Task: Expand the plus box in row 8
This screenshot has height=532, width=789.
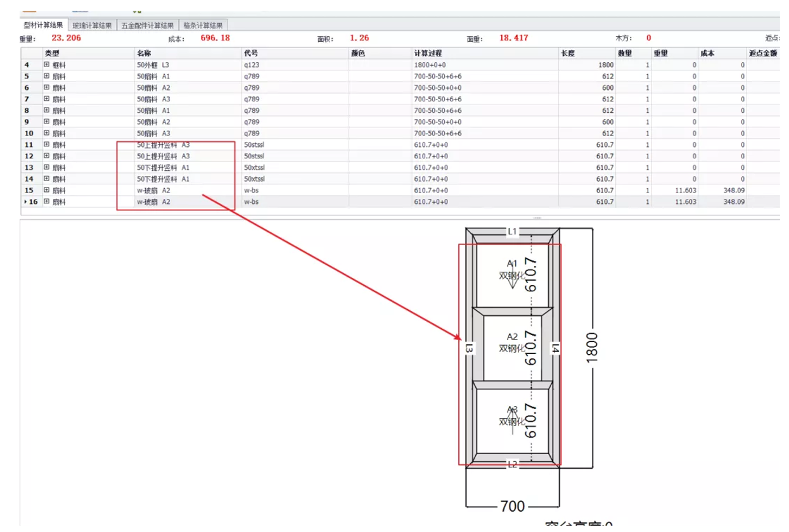Action: coord(46,110)
